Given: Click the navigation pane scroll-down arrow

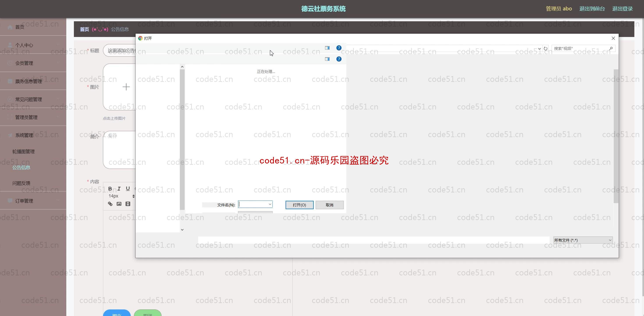Looking at the screenshot, I should coord(182,230).
